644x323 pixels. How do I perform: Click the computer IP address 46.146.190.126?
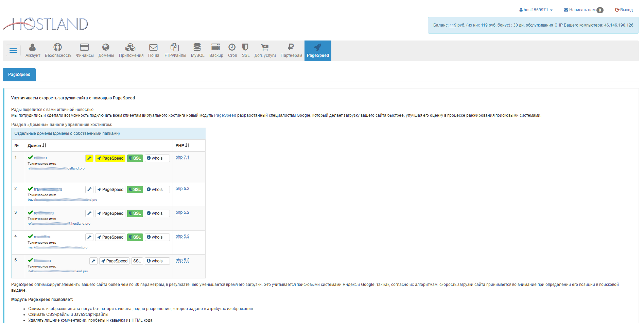tap(619, 25)
